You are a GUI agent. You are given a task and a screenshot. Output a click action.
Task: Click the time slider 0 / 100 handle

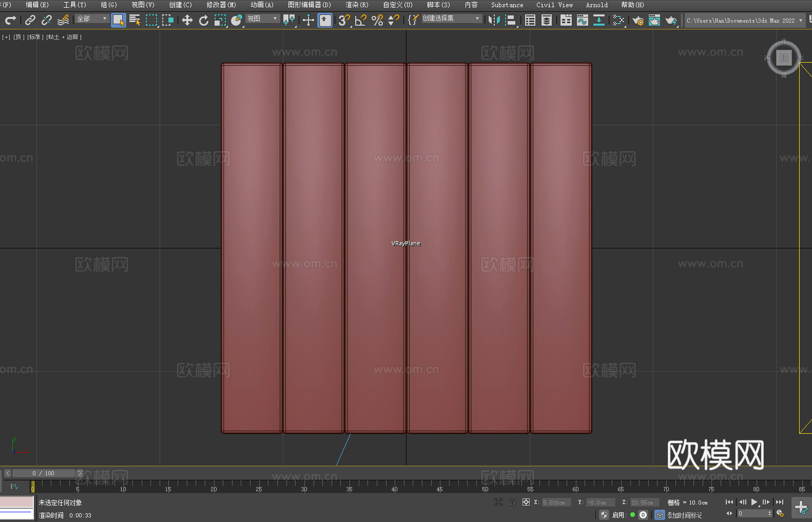pos(44,473)
